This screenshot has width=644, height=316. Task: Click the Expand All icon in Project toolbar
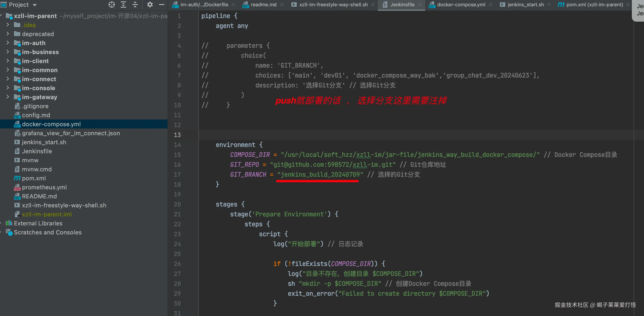pos(123,5)
